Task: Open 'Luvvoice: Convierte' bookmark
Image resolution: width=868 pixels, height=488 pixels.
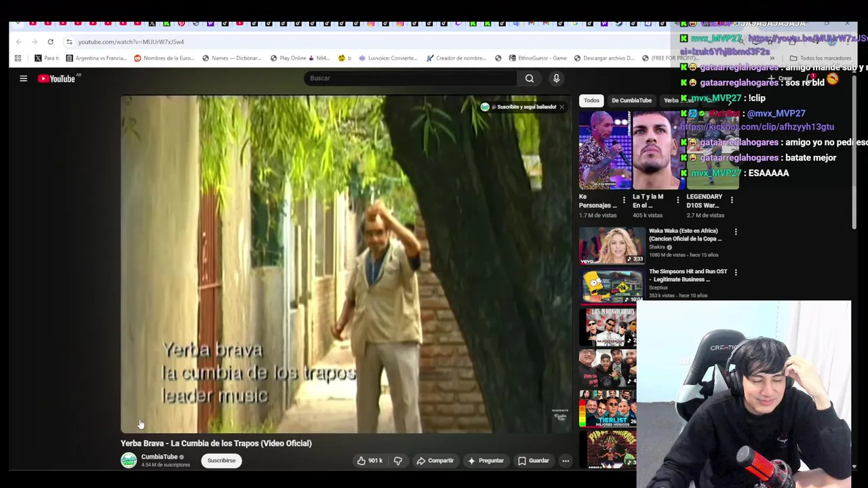Action: point(389,58)
